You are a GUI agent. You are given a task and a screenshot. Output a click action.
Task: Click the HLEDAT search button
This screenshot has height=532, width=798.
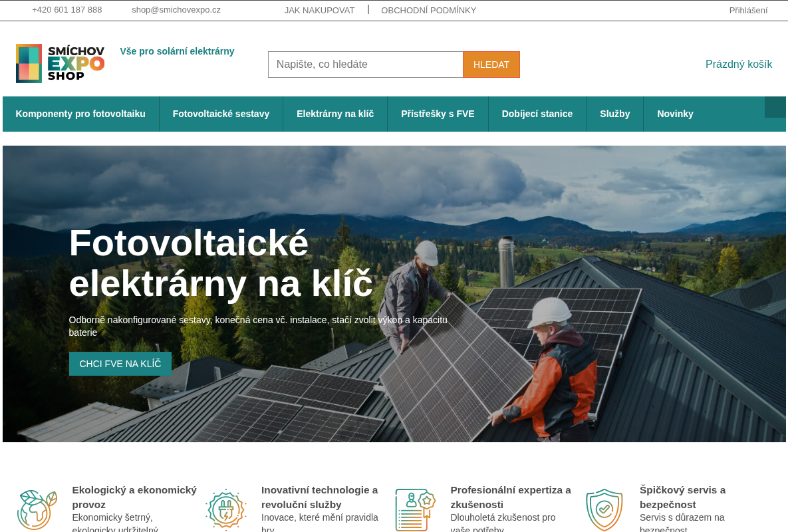(491, 65)
